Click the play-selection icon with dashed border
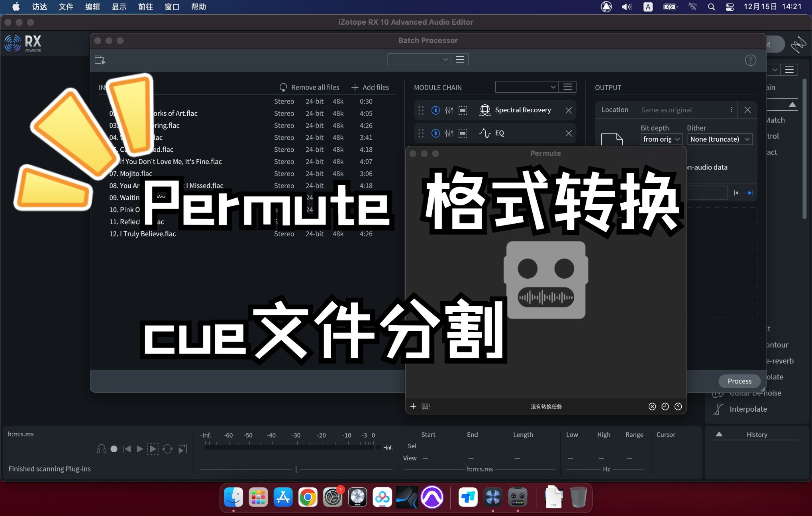The image size is (812, 516). click(153, 449)
